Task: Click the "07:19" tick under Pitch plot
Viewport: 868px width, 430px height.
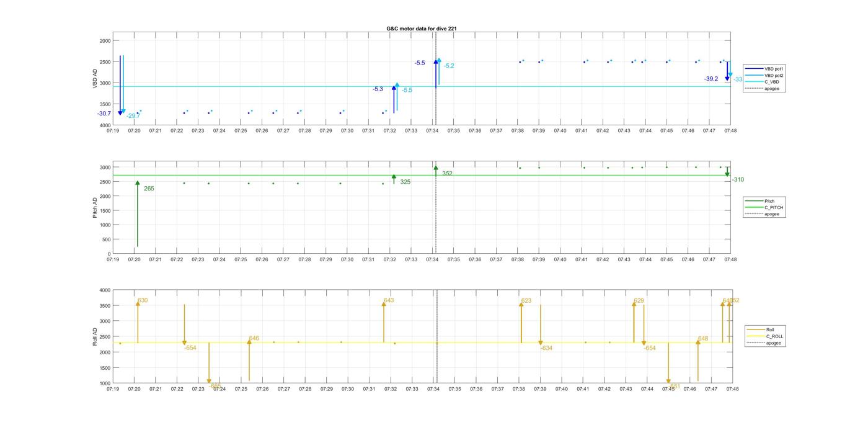Action: click(x=113, y=259)
